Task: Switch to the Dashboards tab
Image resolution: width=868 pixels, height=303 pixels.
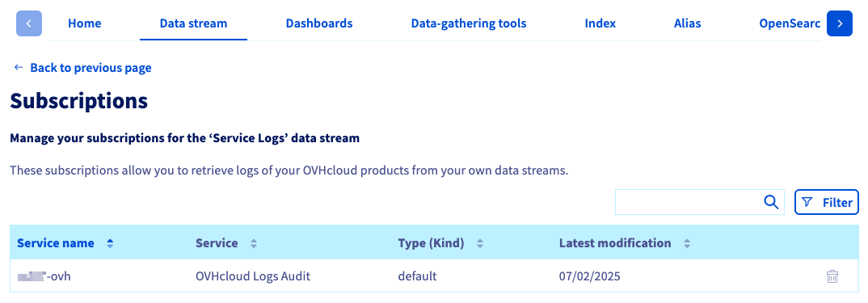Action: pyautogui.click(x=319, y=23)
